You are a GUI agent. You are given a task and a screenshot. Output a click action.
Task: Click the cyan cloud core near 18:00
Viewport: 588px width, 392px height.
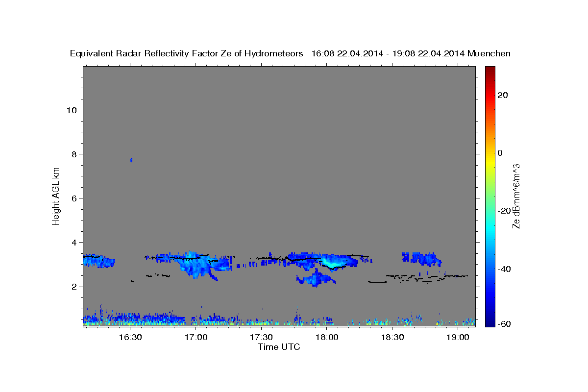click(x=333, y=262)
